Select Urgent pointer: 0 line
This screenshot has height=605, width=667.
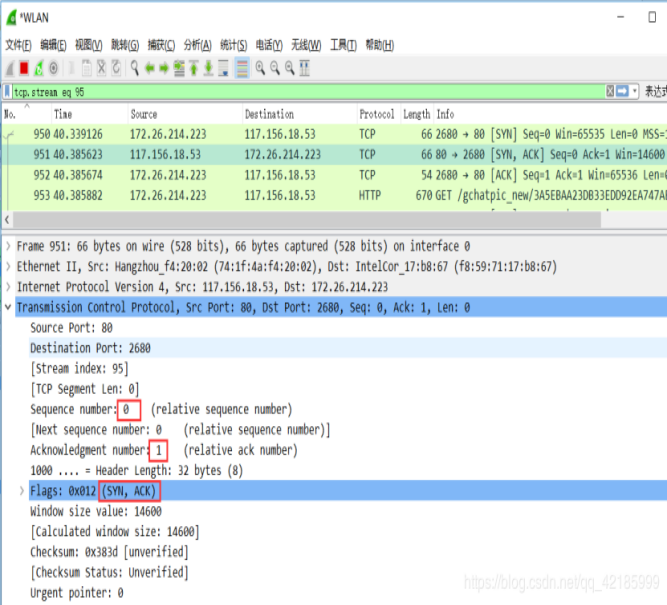pyautogui.click(x=348, y=593)
